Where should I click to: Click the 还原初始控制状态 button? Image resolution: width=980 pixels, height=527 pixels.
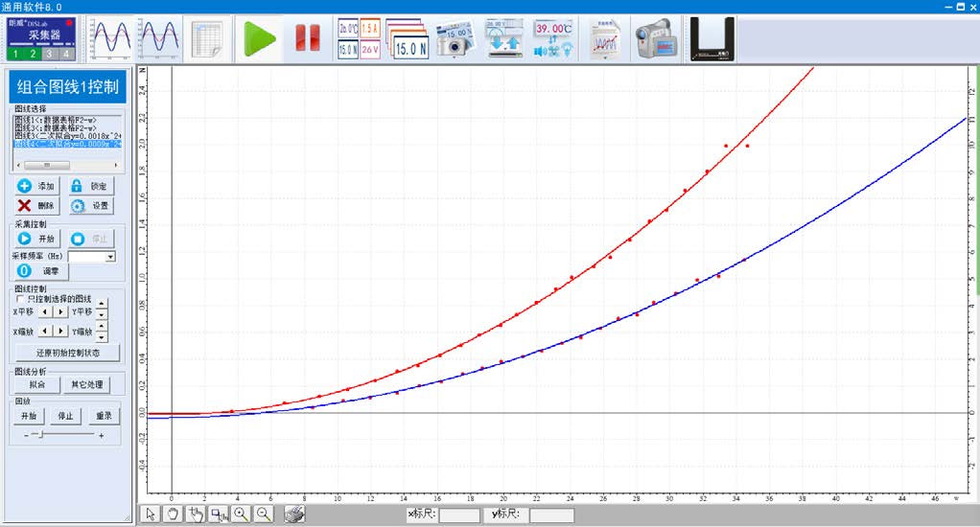click(66, 353)
